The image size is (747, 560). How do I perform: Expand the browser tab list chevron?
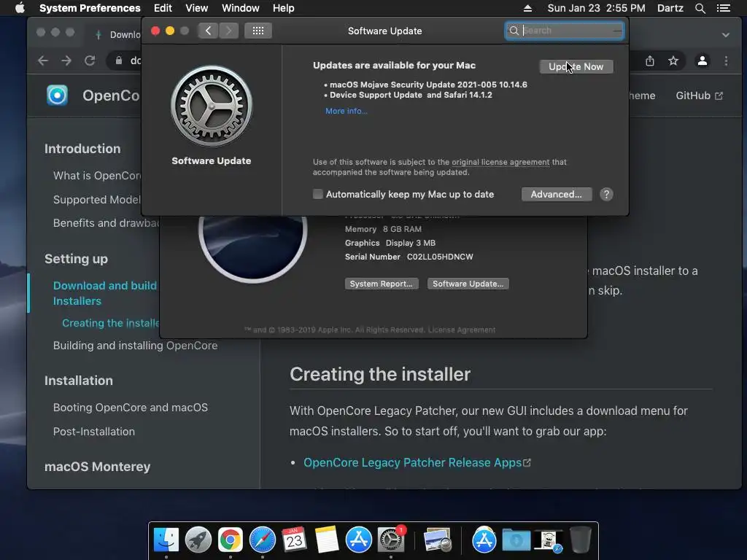(726, 35)
